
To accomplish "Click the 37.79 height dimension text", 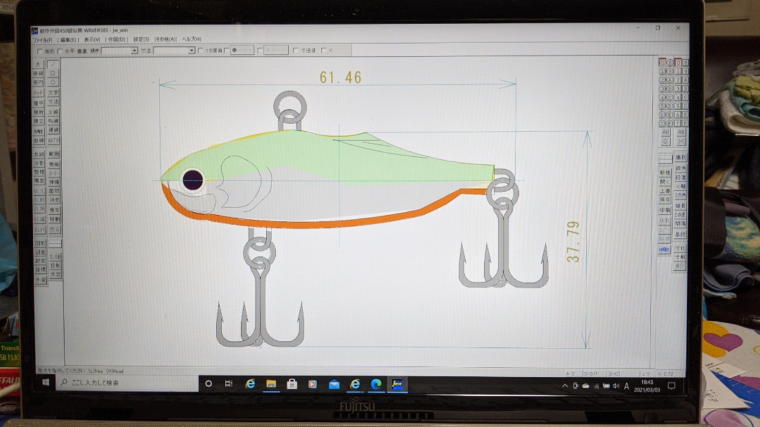I will pyautogui.click(x=573, y=241).
